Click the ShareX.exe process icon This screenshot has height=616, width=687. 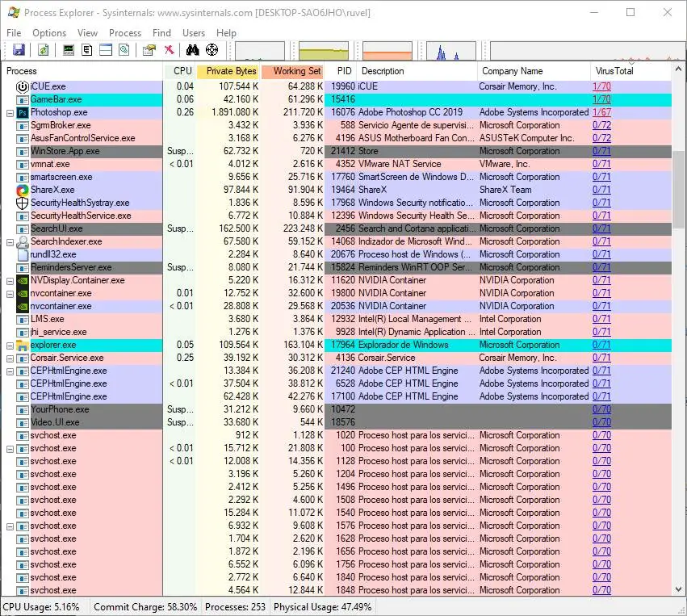point(23,191)
